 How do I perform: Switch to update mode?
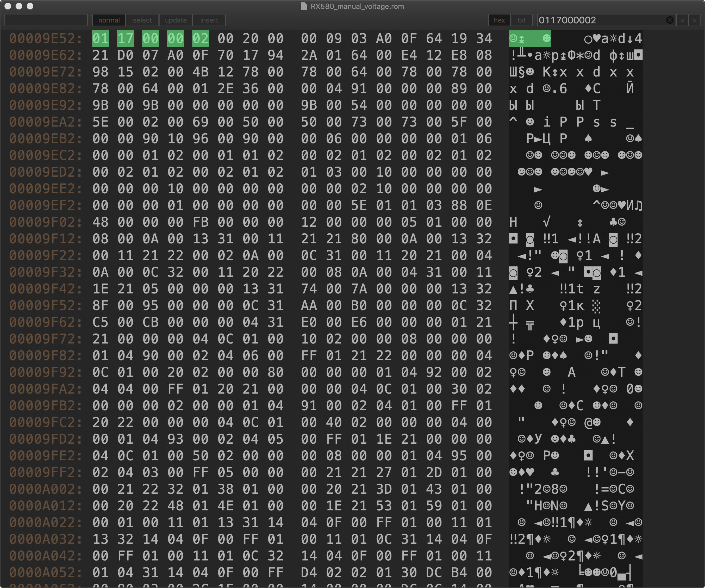coord(176,20)
